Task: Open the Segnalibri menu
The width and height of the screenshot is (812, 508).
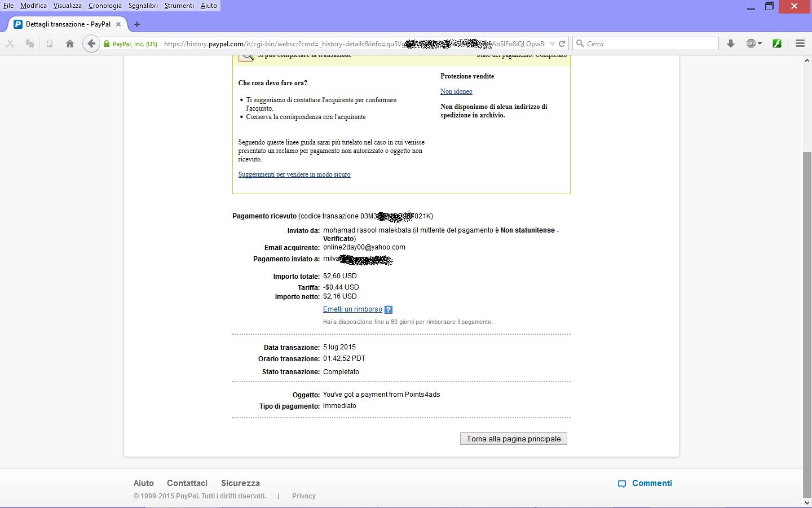Action: tap(143, 6)
